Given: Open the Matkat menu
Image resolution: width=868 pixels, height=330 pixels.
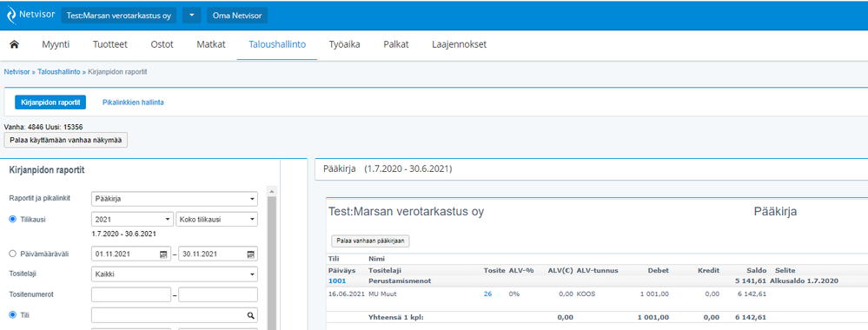Looking at the screenshot, I should point(211,45).
